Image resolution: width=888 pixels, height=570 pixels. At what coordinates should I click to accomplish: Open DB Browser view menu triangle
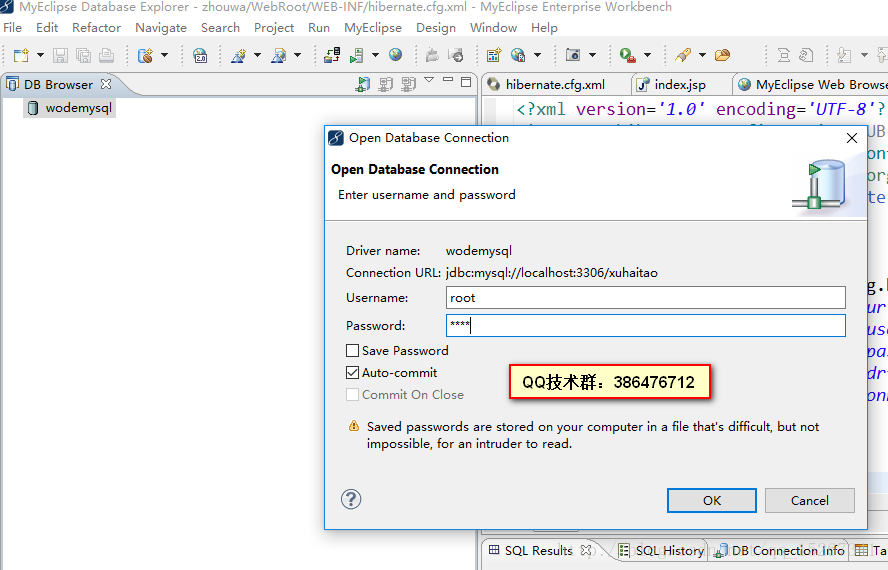coord(429,80)
